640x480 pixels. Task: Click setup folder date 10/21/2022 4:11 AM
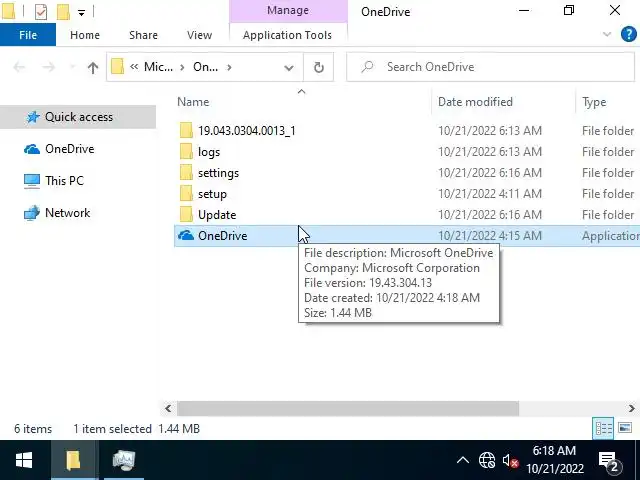[490, 194]
